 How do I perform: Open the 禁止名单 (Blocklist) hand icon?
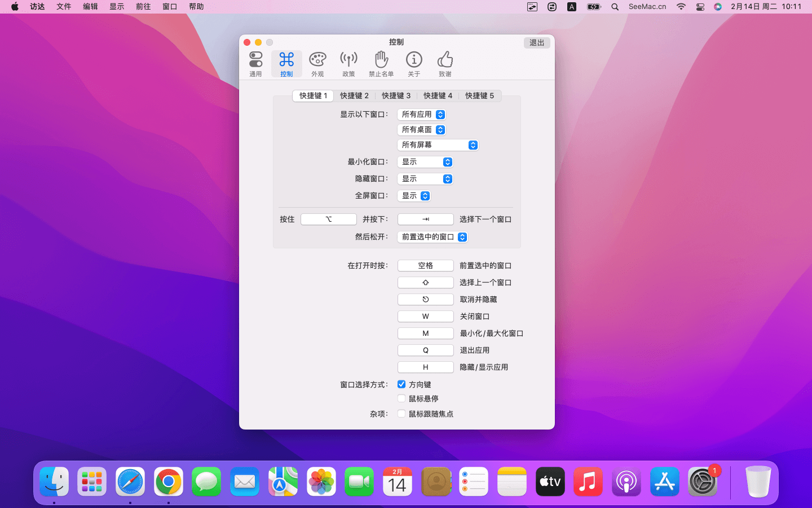tap(381, 63)
